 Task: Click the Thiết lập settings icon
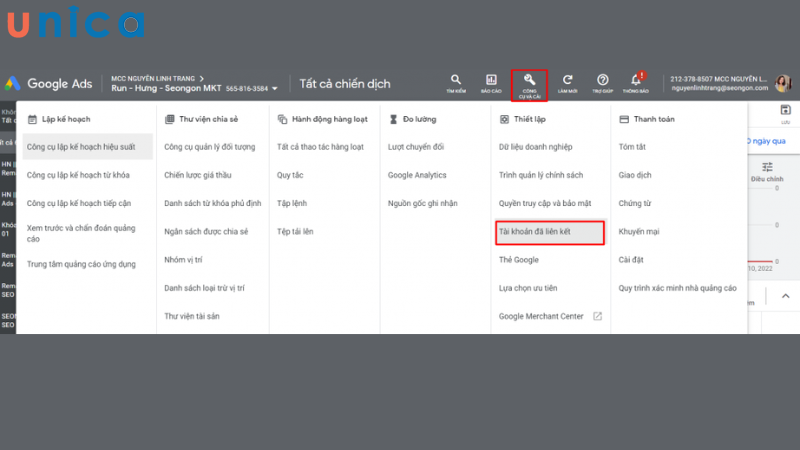coord(504,119)
